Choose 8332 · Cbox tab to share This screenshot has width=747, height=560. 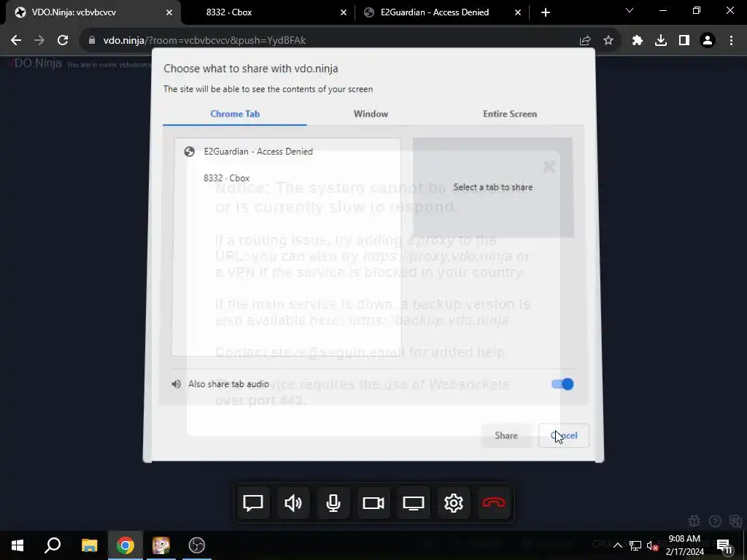pyautogui.click(x=287, y=178)
